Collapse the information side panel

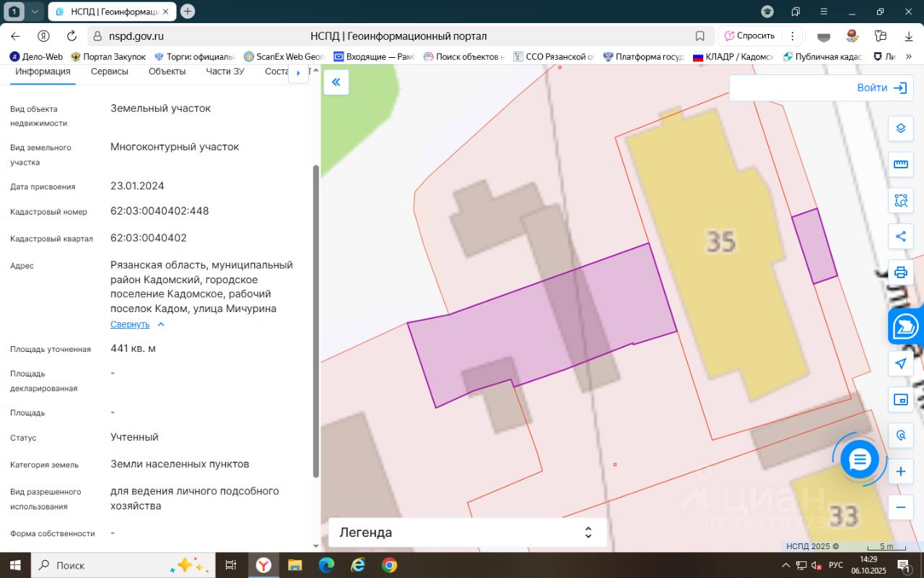(336, 82)
